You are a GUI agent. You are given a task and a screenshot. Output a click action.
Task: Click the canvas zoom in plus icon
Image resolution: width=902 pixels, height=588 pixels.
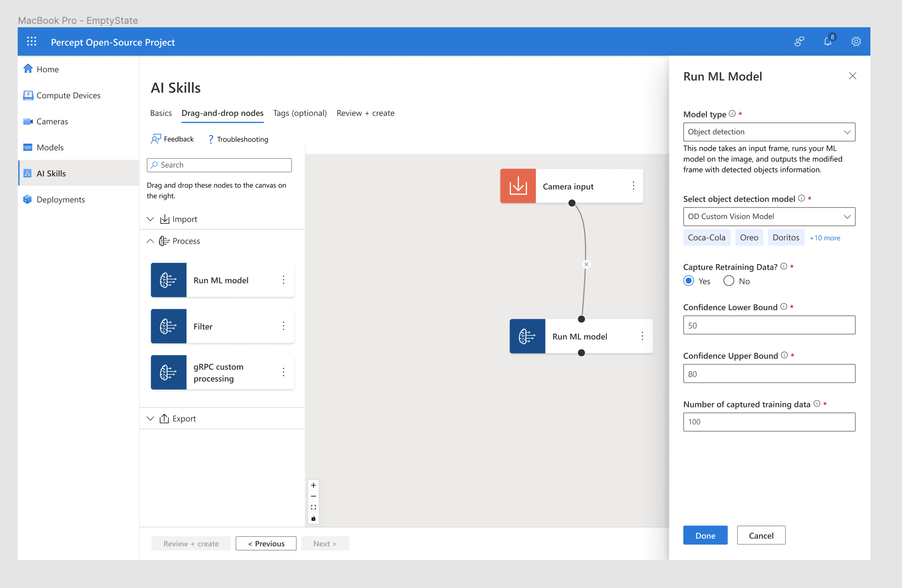pyautogui.click(x=313, y=485)
